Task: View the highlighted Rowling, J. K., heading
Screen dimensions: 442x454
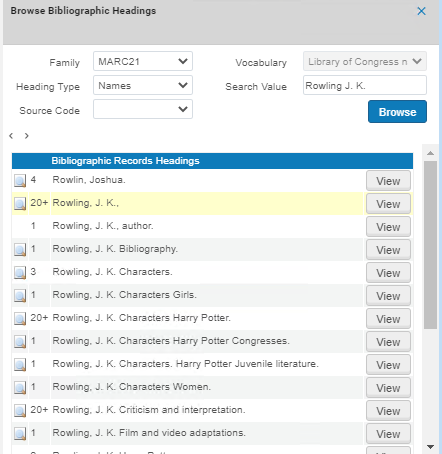Action: click(x=388, y=204)
